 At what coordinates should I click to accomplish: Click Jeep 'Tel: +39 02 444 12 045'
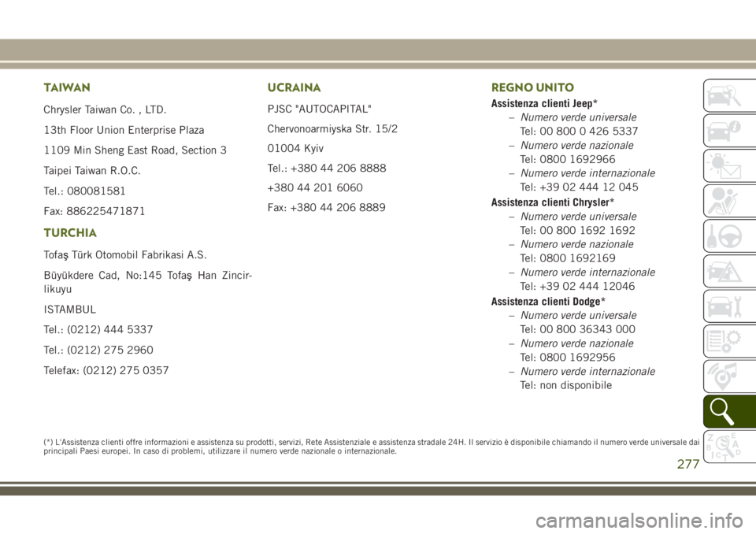coord(579,187)
